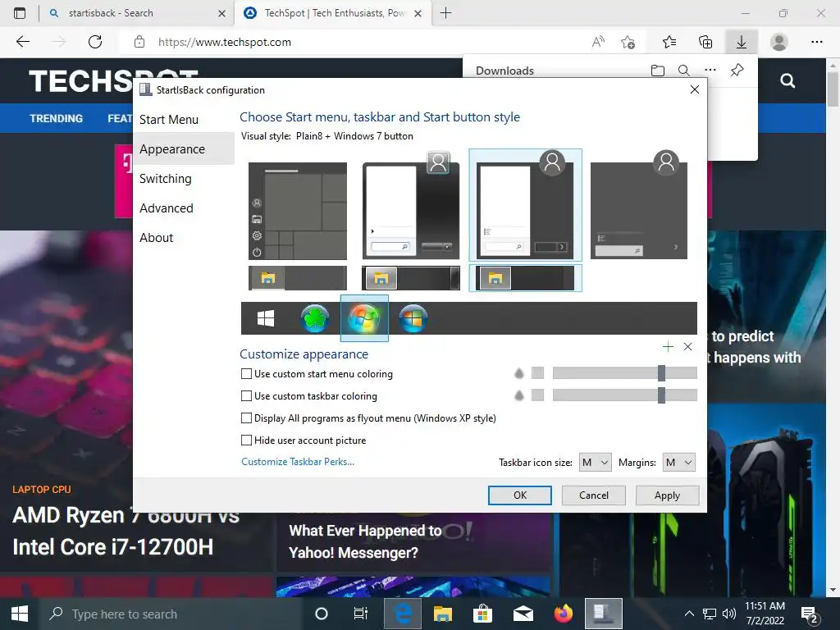Show hidden system tray icons chevron
Viewport: 840px width, 630px height.
click(689, 614)
